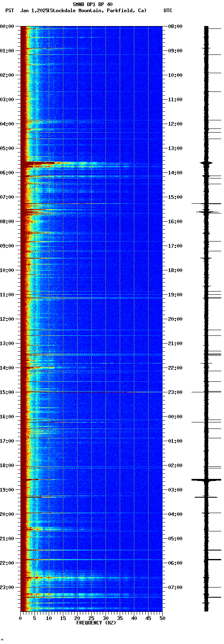Click the 20 Hz frequency tick label

click(x=77, y=618)
